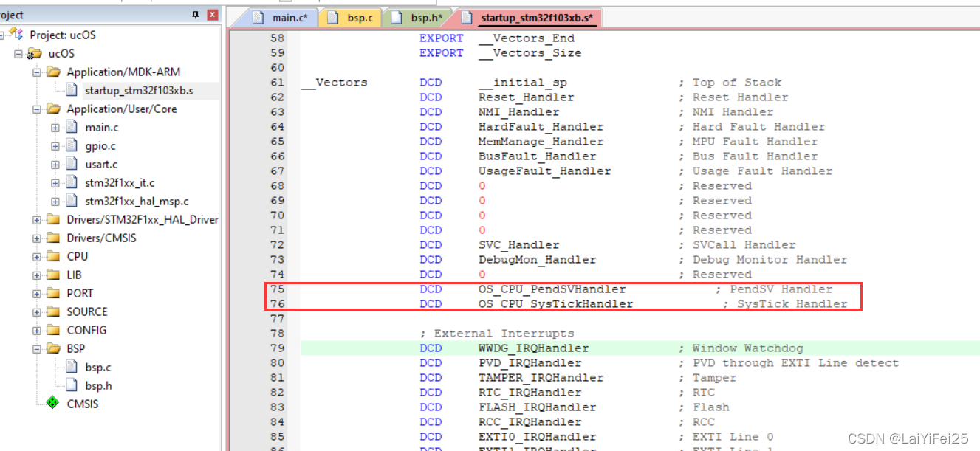
Task: Click the LIB folder icon
Action: click(x=53, y=275)
